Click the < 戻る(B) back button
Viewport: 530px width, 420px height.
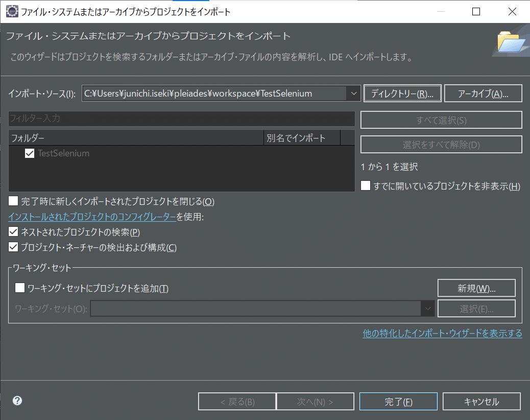[x=237, y=402]
